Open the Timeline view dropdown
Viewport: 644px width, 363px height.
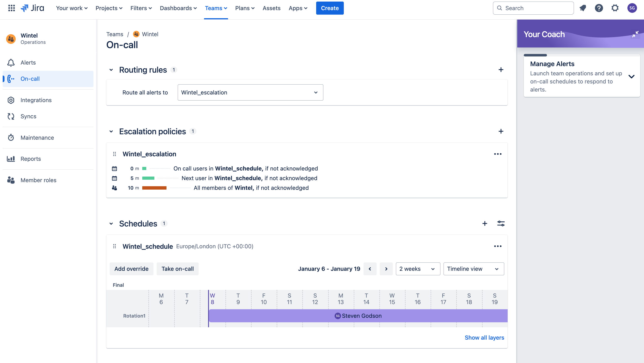(x=473, y=269)
